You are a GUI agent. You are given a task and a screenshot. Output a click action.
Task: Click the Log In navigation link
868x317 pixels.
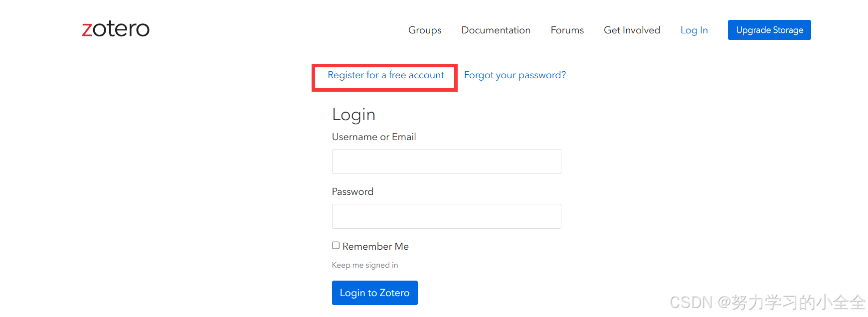694,30
